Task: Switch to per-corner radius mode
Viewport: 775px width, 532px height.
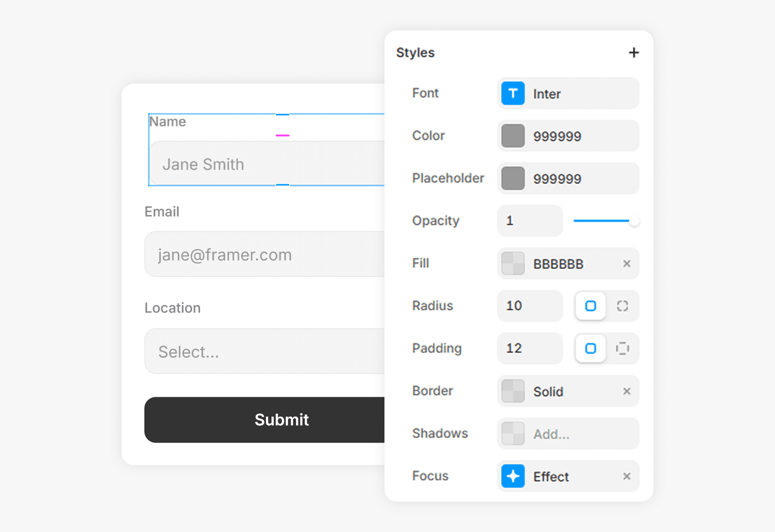Action: click(622, 306)
